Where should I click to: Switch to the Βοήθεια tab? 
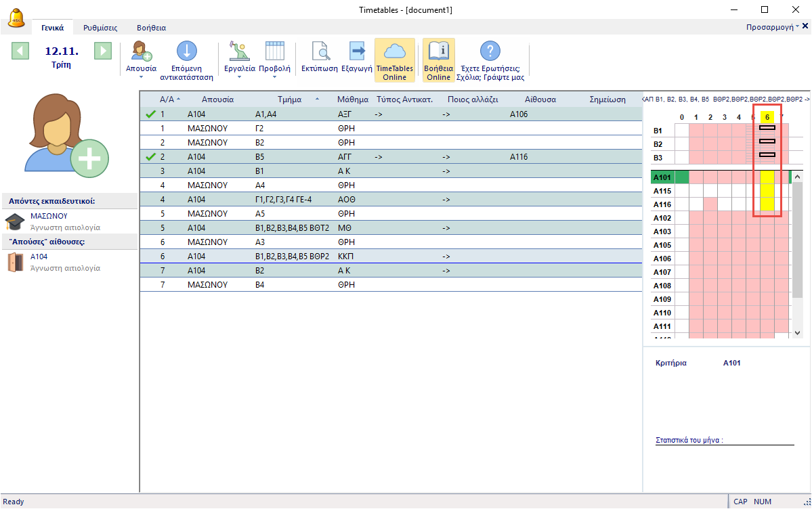pos(151,28)
